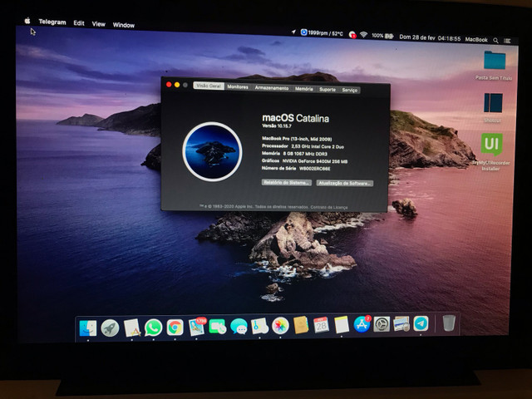The width and height of the screenshot is (532, 399).
Task: Switch to the Serviço tab
Action: pos(349,91)
